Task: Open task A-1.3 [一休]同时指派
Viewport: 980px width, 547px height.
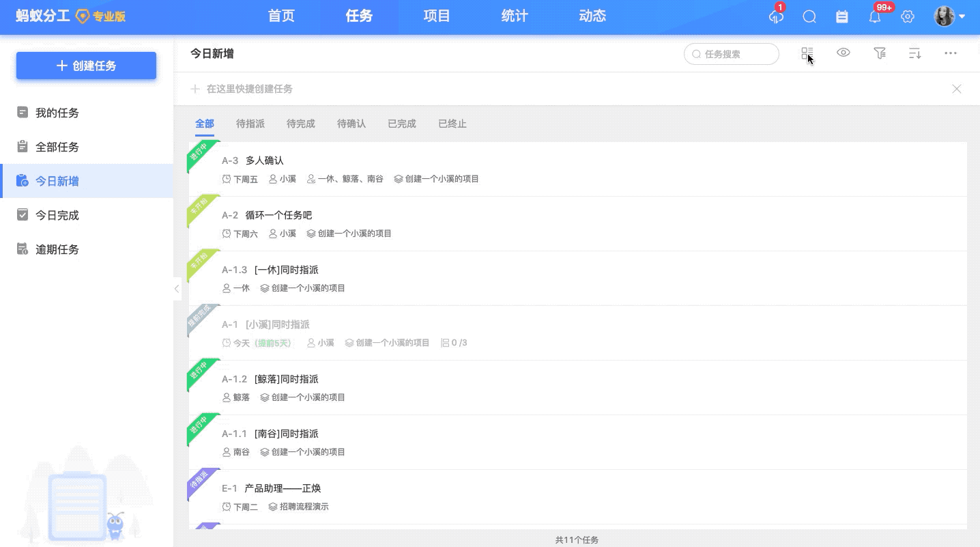Action: tap(577, 279)
